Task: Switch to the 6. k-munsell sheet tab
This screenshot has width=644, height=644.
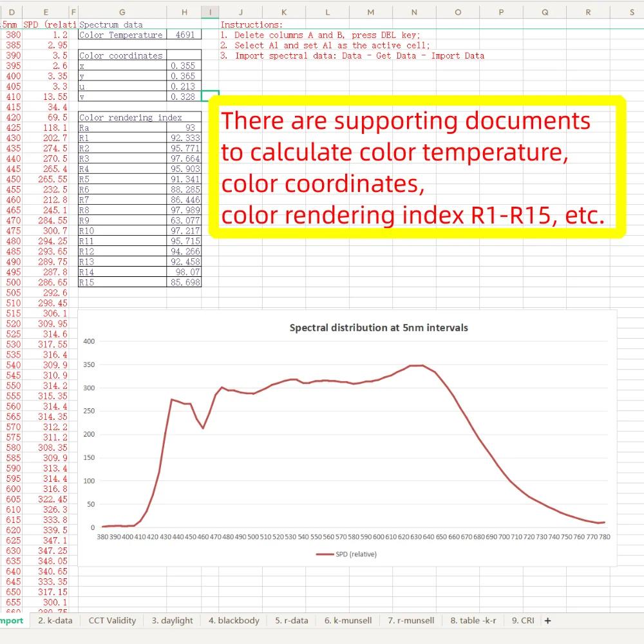Action: click(348, 621)
